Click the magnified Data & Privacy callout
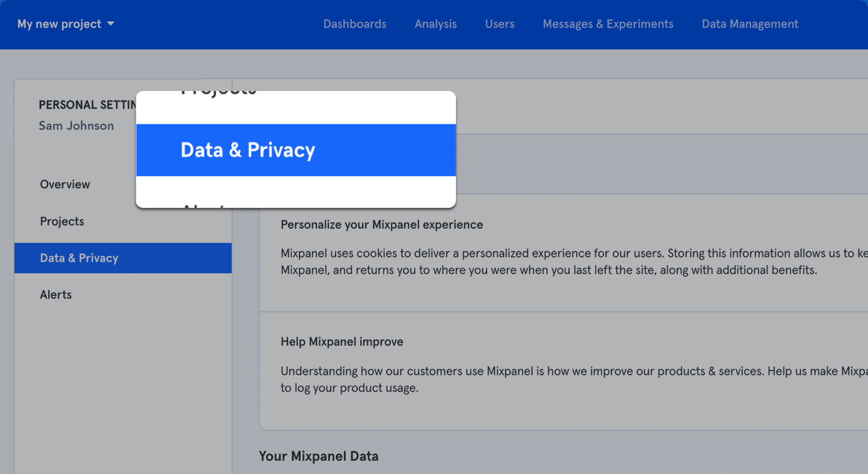This screenshot has height=474, width=868. [x=248, y=150]
